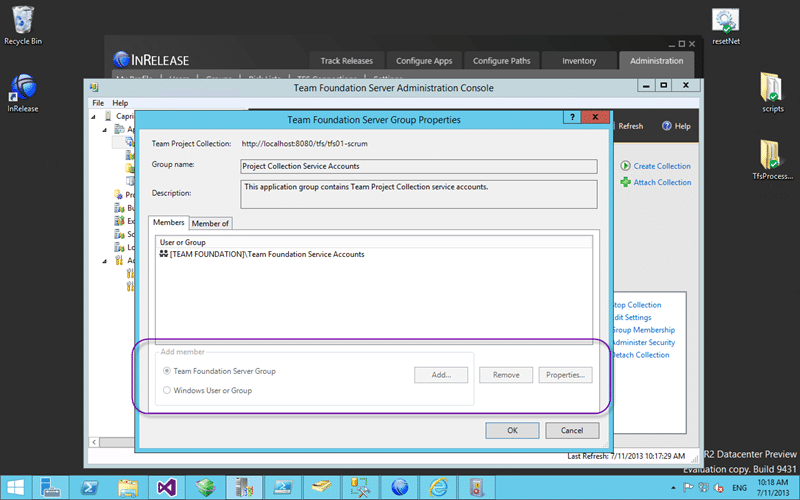Collapse the 'Ap...' Application Tier tree node
The height and width of the screenshot is (500, 800).
[105, 130]
